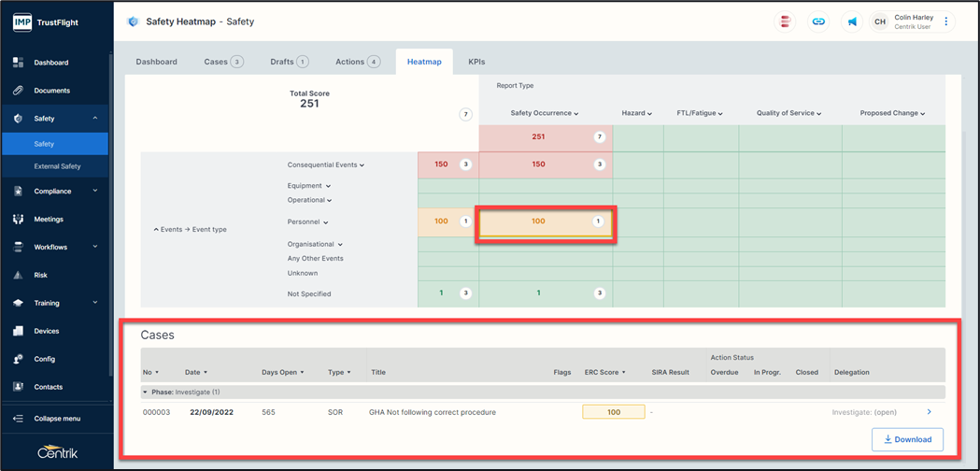The image size is (980, 471).
Task: Open the user menu three-dot icon
Action: point(945,21)
